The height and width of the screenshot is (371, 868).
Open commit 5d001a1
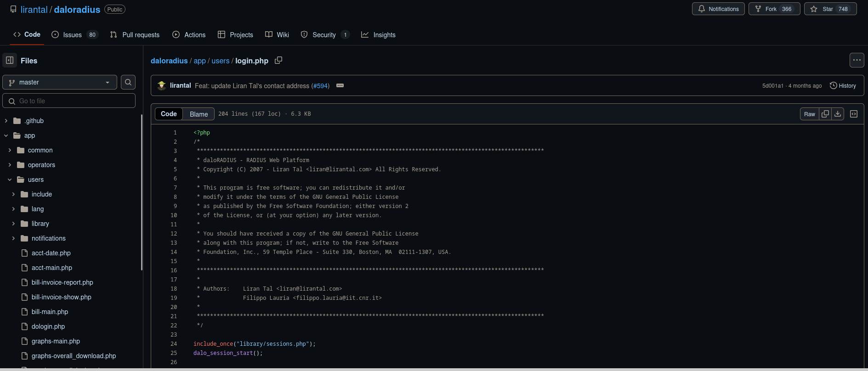coord(772,86)
